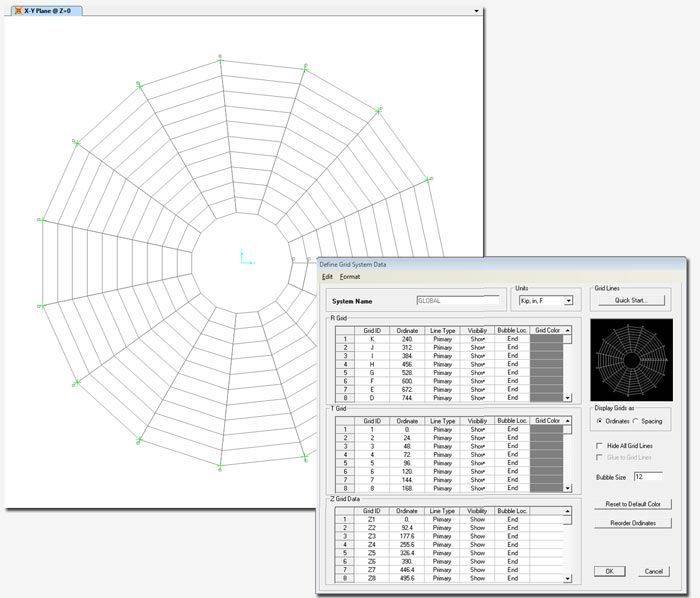Select the Spacing display option
Image resolution: width=700 pixels, height=598 pixels.
tap(636, 421)
